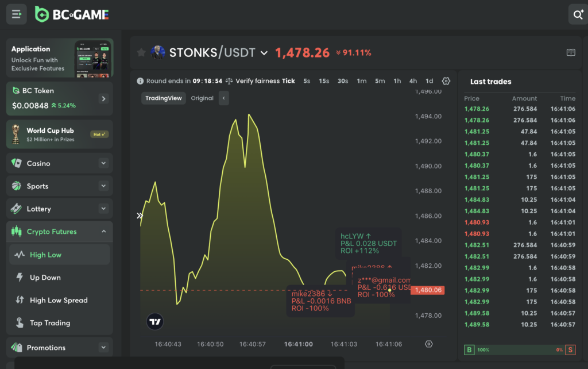Open time axis settings icon

(x=428, y=344)
